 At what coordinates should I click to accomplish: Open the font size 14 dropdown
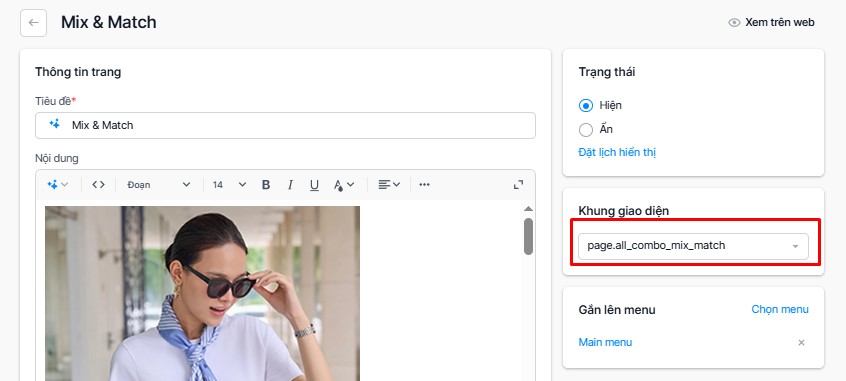(229, 185)
